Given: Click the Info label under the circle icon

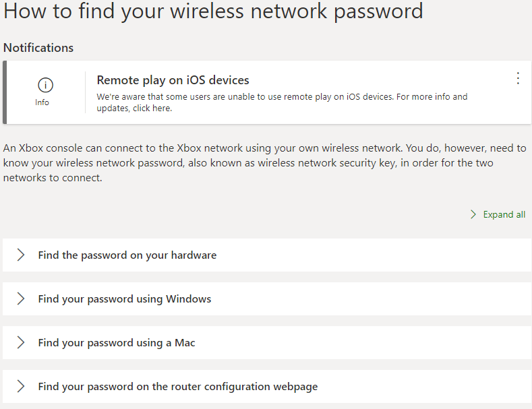Looking at the screenshot, I should (42, 102).
